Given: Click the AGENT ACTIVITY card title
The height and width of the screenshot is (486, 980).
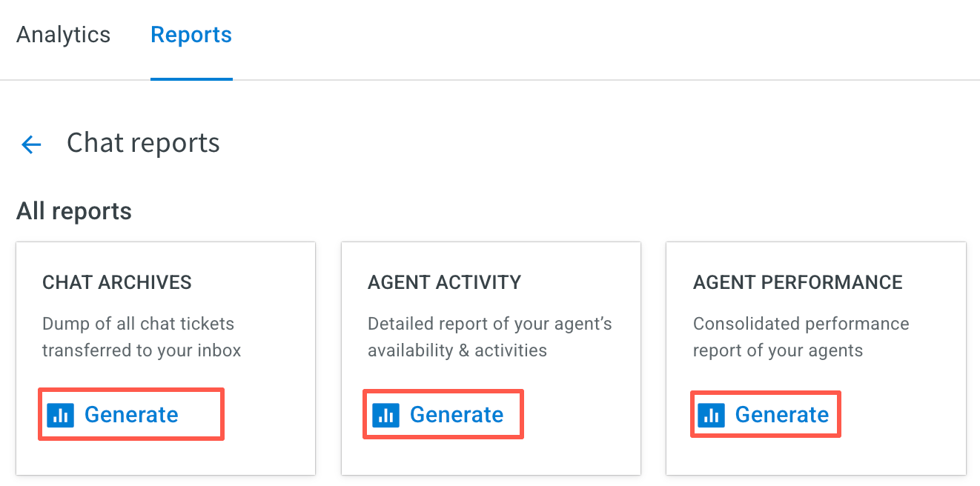Looking at the screenshot, I should (445, 282).
